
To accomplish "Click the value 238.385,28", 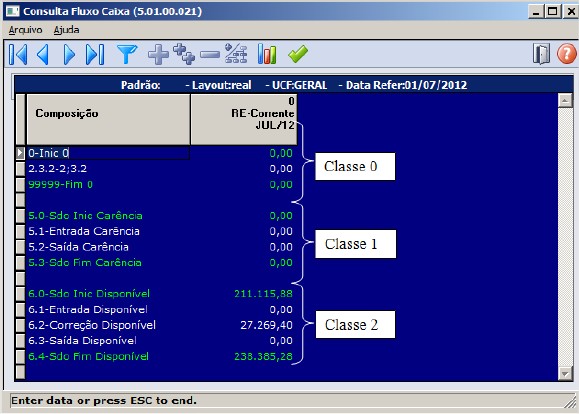I will pyautogui.click(x=263, y=356).
